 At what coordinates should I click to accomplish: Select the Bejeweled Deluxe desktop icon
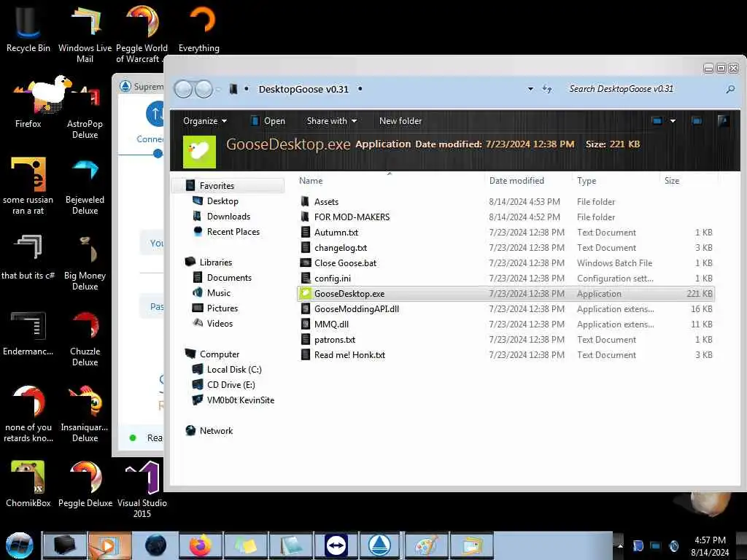[x=85, y=186]
